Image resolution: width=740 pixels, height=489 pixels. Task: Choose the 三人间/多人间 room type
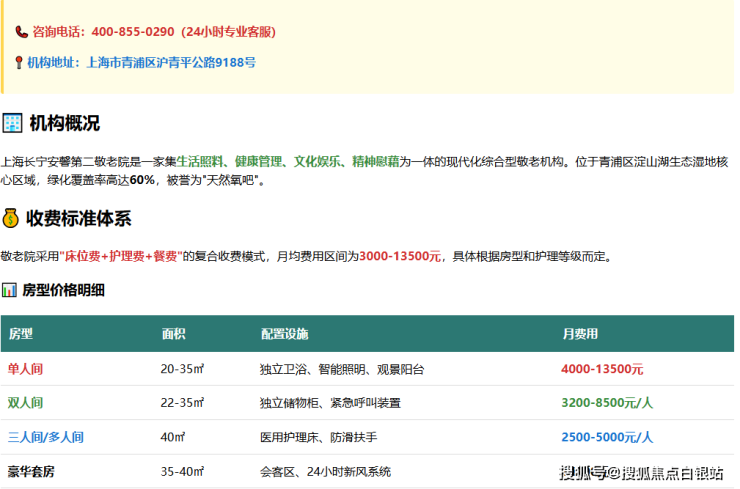pyautogui.click(x=45, y=437)
